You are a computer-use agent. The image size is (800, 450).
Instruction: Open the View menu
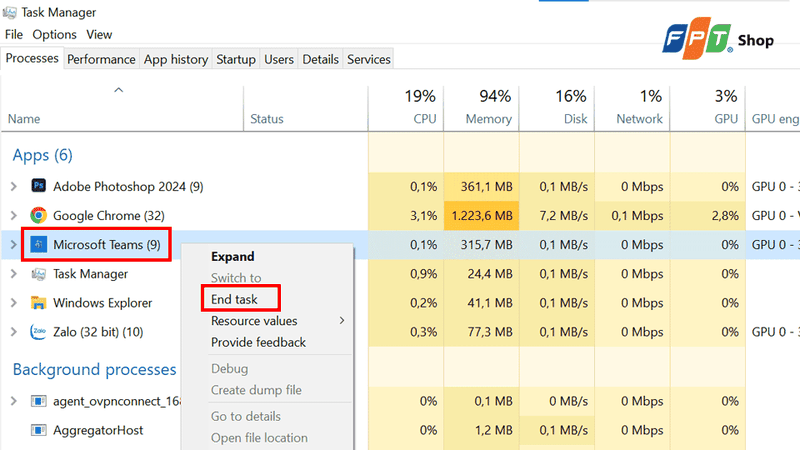(99, 34)
